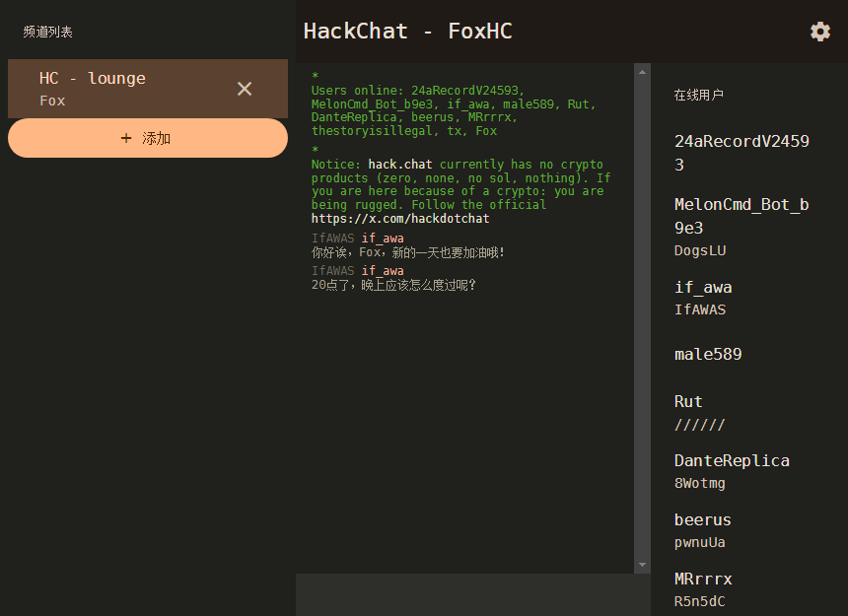Select the HC - lounge channel tab
The width and height of the screenshot is (848, 616).
point(148,89)
